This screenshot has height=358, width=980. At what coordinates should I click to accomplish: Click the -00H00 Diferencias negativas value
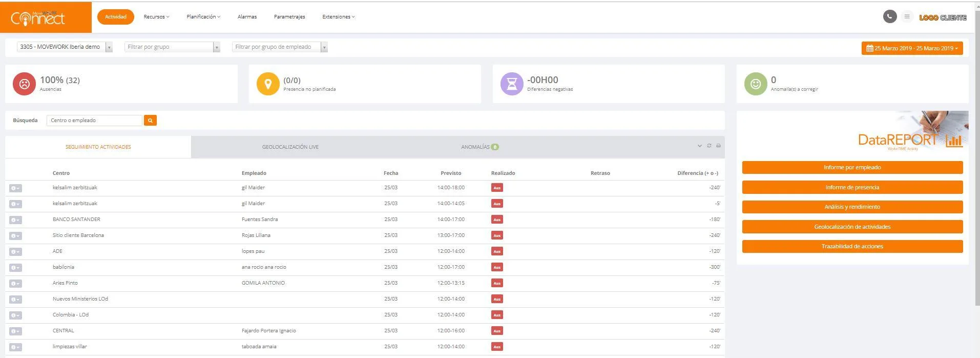pos(543,80)
